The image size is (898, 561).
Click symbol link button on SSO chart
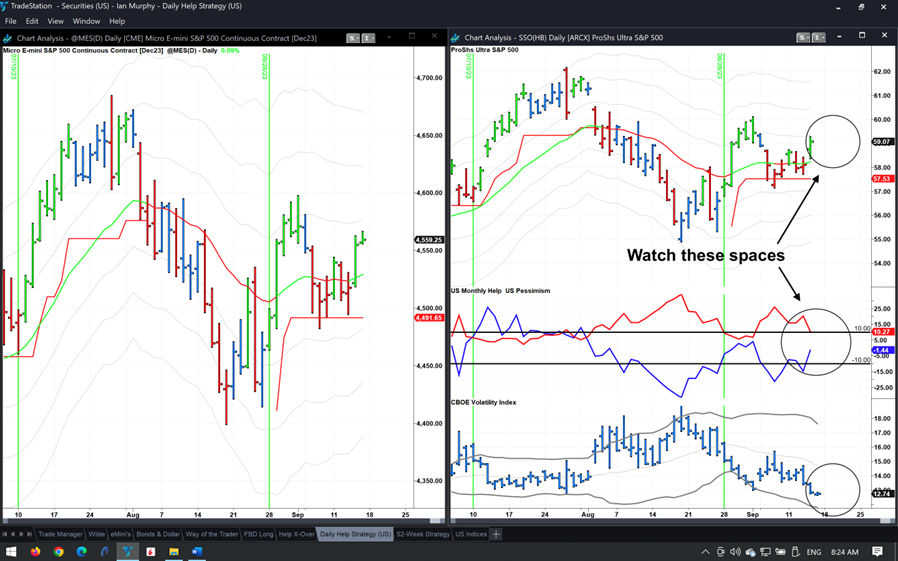803,38
